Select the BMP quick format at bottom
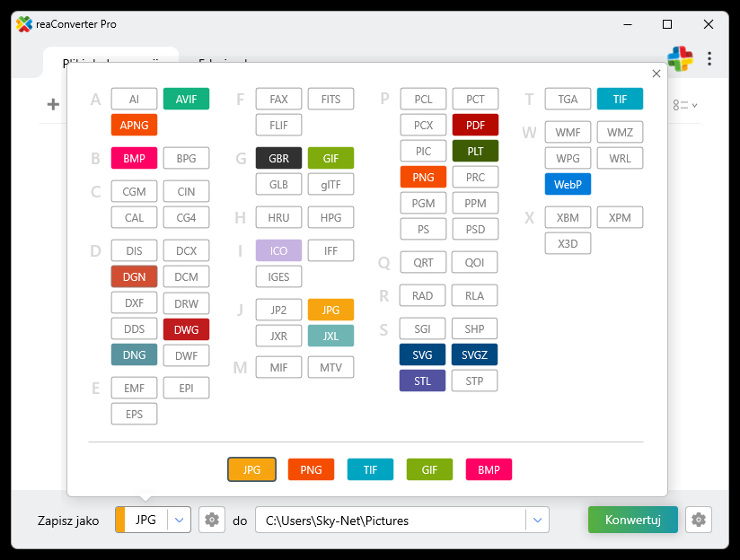Viewport: 740px width, 560px height. 489,469
